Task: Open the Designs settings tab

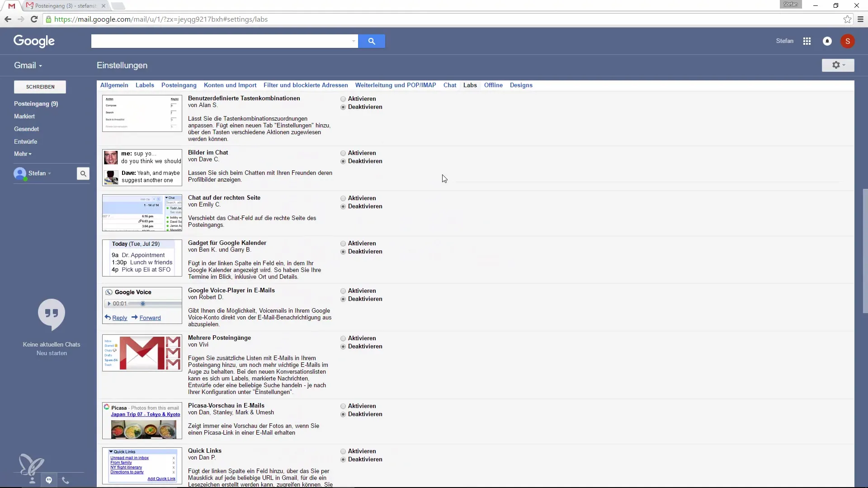Action: pyautogui.click(x=521, y=85)
